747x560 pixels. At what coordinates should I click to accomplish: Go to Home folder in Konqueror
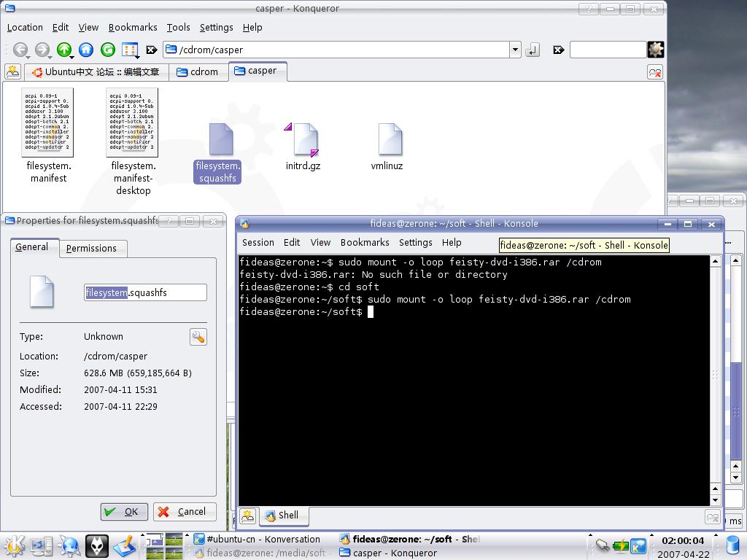point(86,50)
